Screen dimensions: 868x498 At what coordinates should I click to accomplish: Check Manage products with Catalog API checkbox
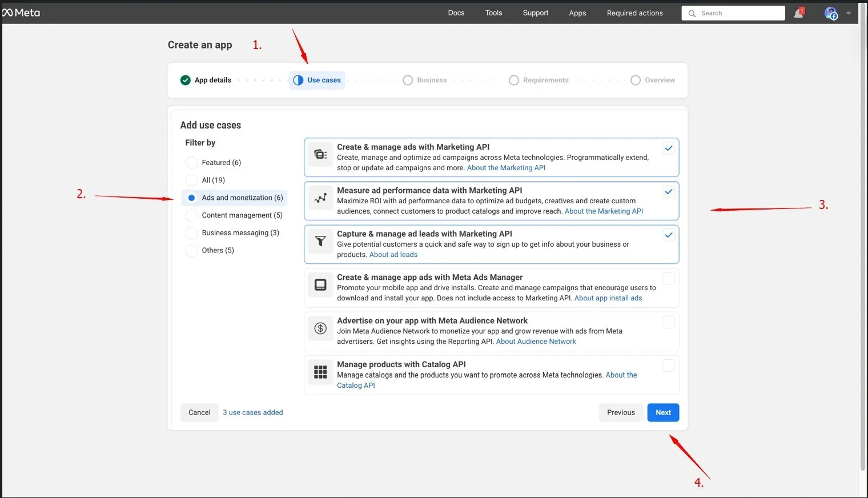(x=669, y=366)
